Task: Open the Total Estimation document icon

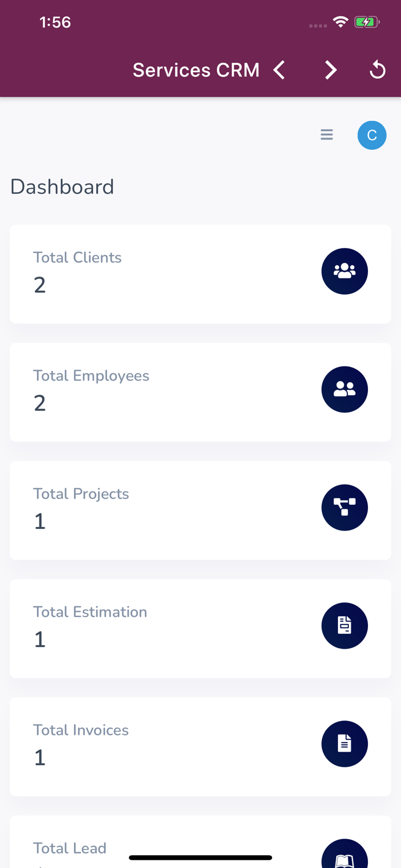Action: 345,626
